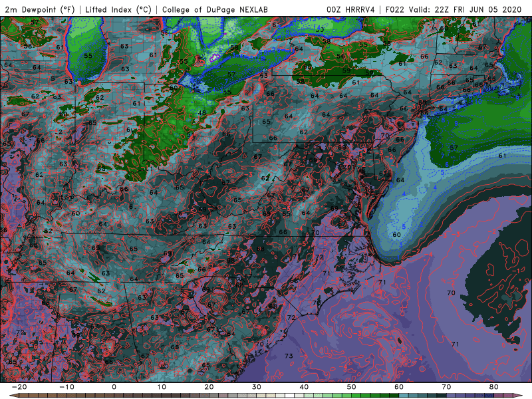Click the "F022 Valid: 22Z FRI JUN 05 2020" text

tap(454, 9)
